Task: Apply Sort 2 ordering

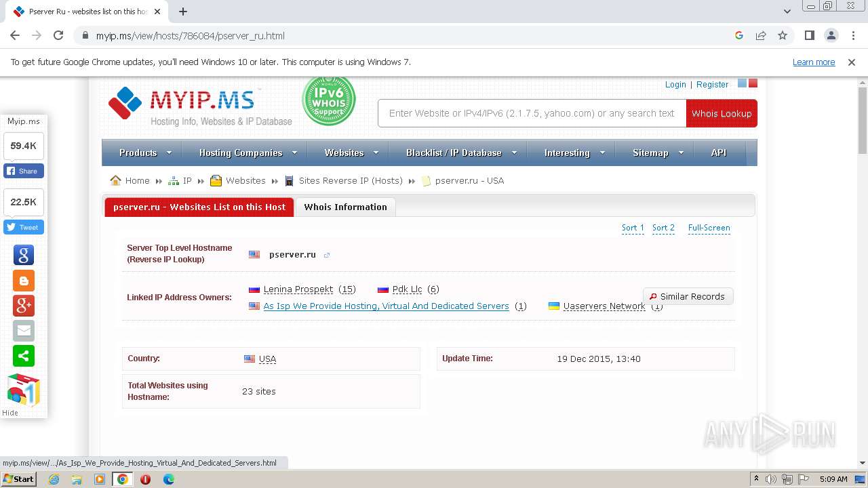Action: 663,228
